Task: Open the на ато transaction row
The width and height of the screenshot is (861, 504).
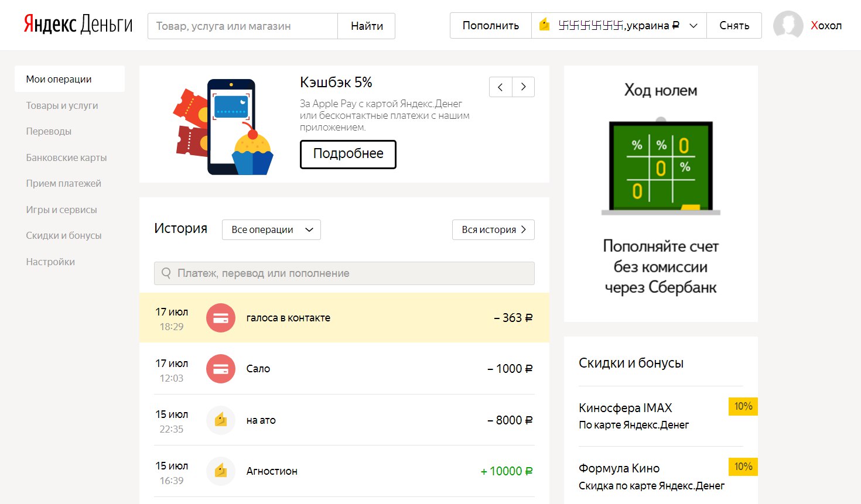Action: point(344,420)
